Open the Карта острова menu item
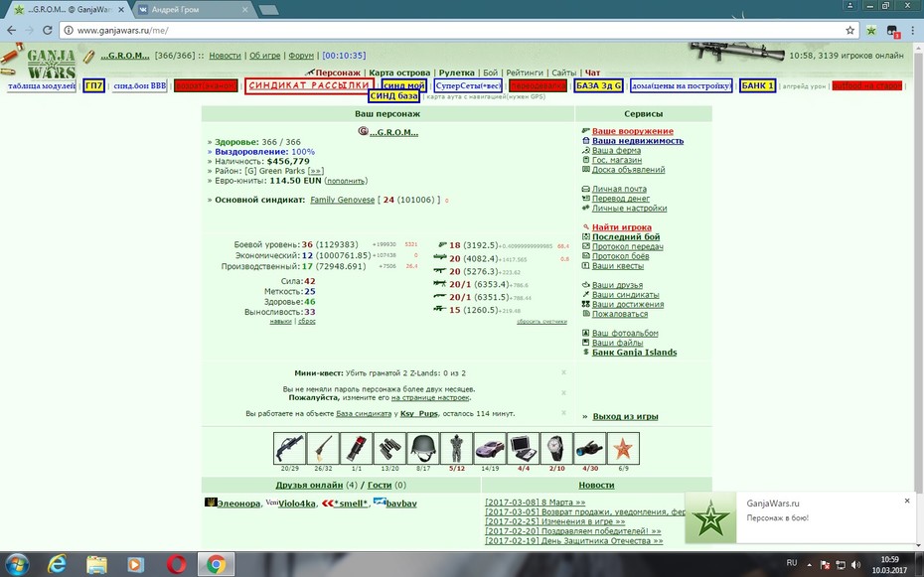 399,73
